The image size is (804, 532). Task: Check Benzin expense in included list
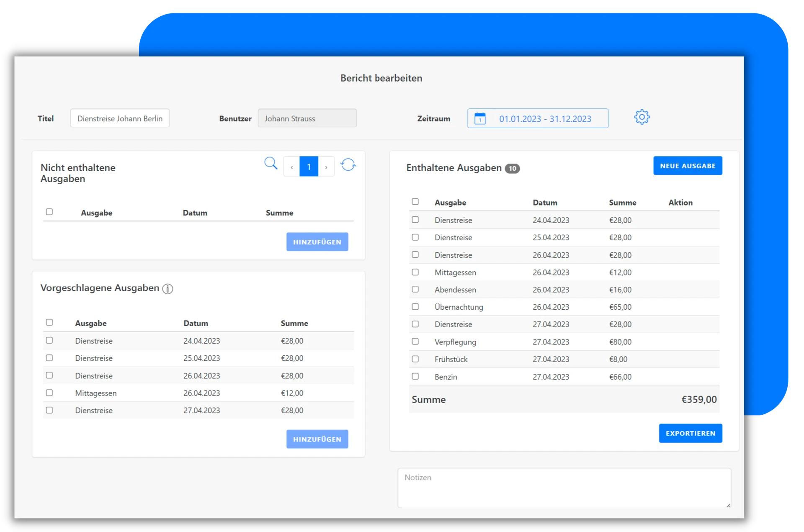[x=415, y=376]
